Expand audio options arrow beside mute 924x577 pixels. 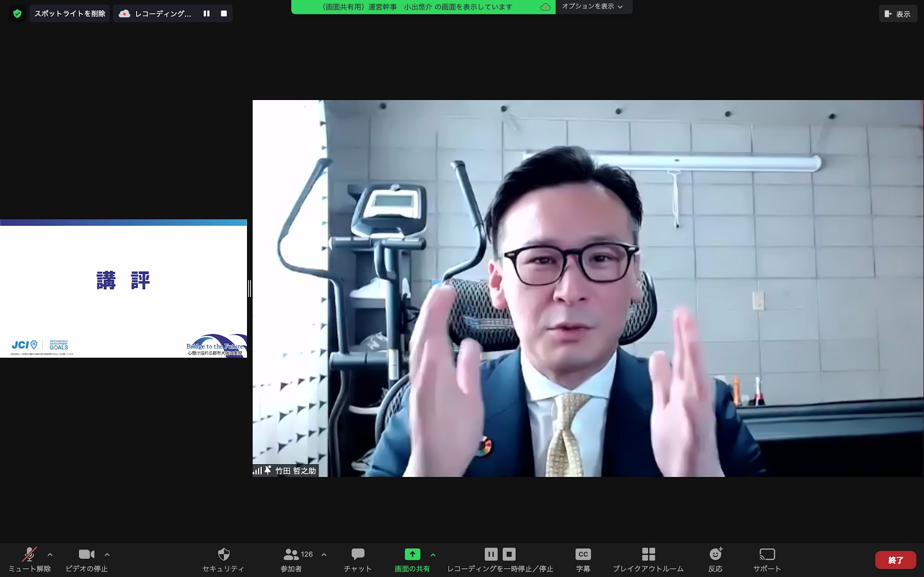pos(50,555)
